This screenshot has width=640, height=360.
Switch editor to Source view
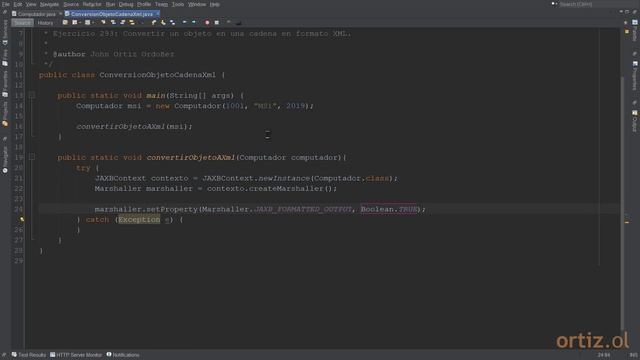click(22, 23)
